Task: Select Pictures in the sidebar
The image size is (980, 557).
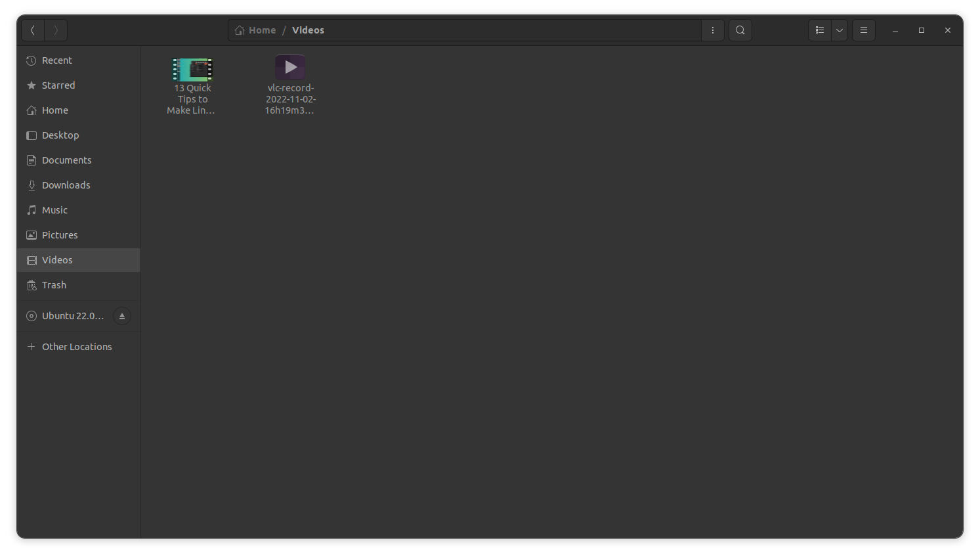Action: click(x=60, y=235)
